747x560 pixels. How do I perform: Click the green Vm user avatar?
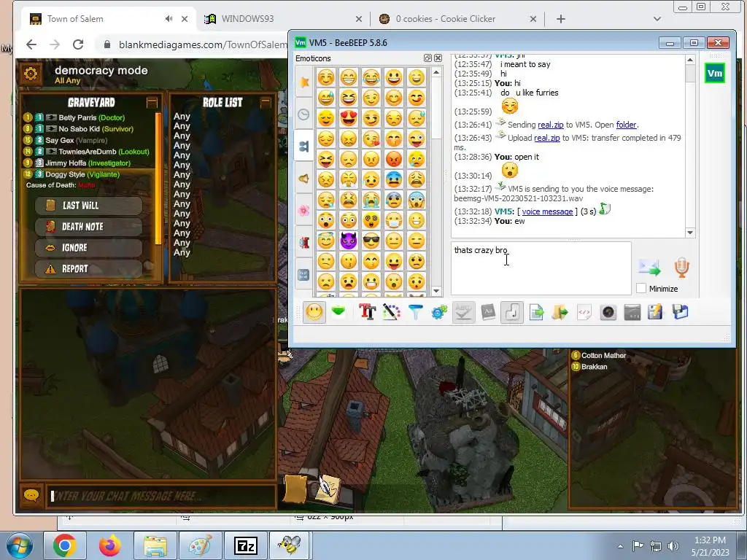pyautogui.click(x=714, y=74)
